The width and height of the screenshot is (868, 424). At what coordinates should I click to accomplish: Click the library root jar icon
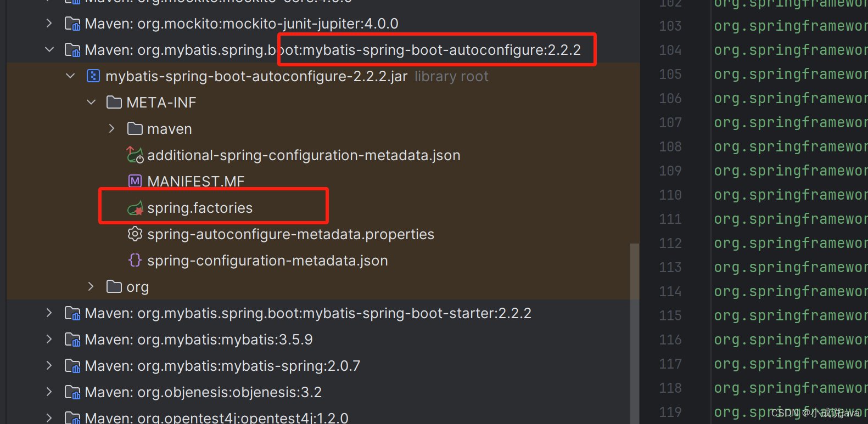click(x=93, y=76)
